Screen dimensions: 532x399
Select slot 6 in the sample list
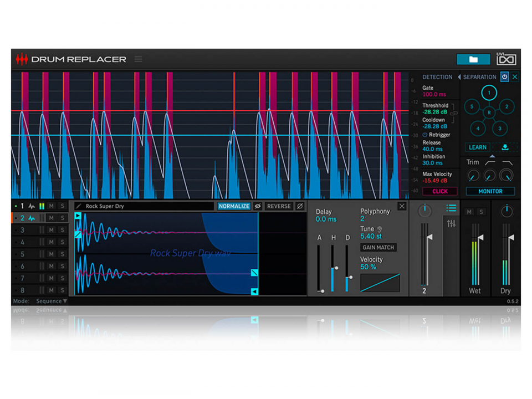click(22, 267)
